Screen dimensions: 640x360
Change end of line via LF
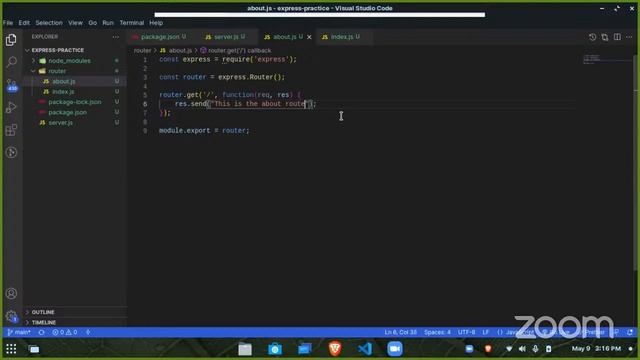[x=486, y=332]
